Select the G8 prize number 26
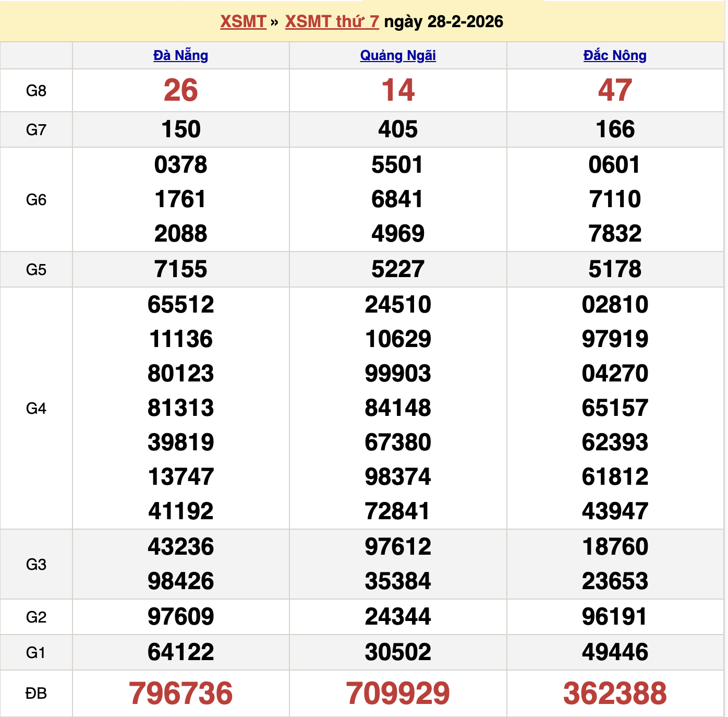The width and height of the screenshot is (728, 717). pyautogui.click(x=180, y=90)
